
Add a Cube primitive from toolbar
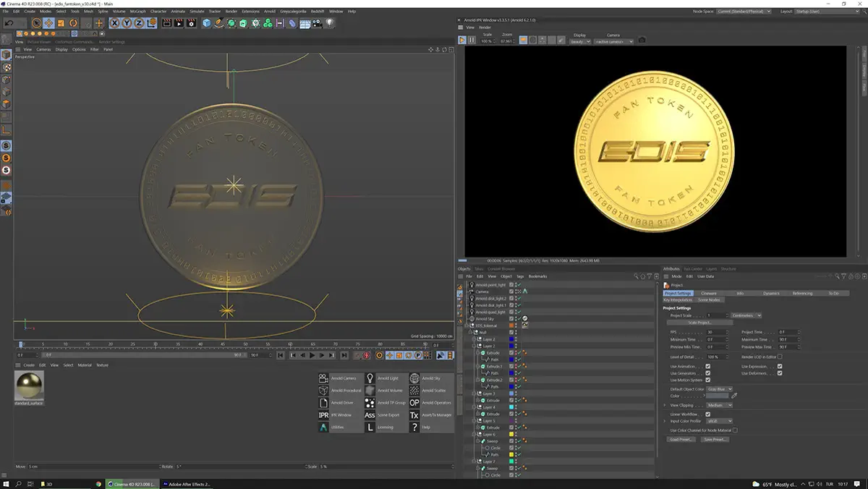[x=207, y=23]
